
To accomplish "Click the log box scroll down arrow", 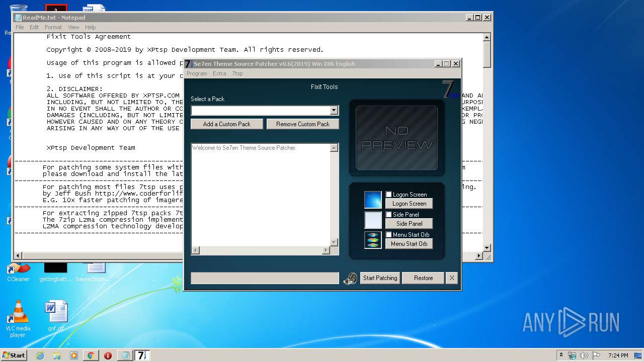I will click(x=334, y=242).
